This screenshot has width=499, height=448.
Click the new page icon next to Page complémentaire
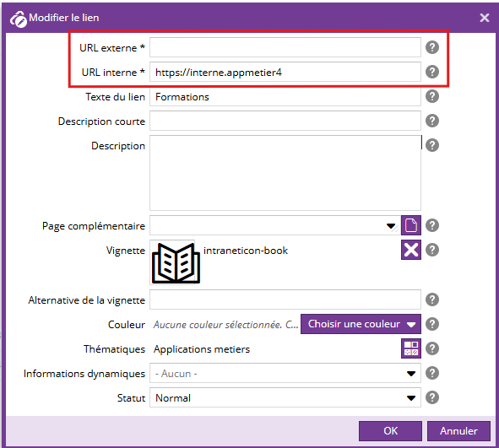coord(411,225)
